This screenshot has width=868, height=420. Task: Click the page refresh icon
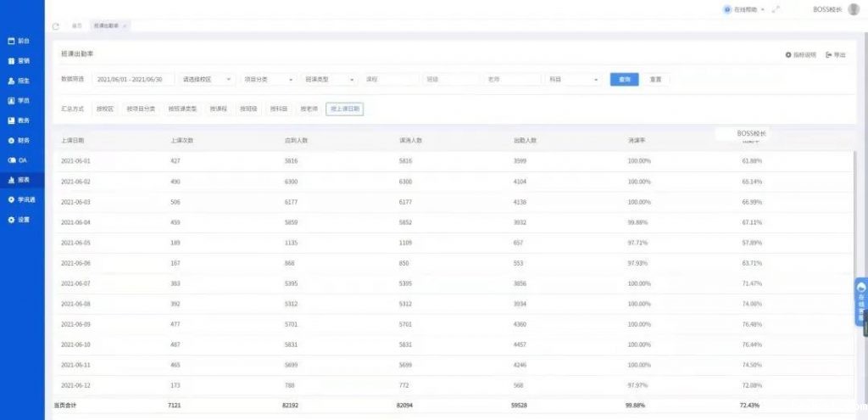[x=56, y=26]
